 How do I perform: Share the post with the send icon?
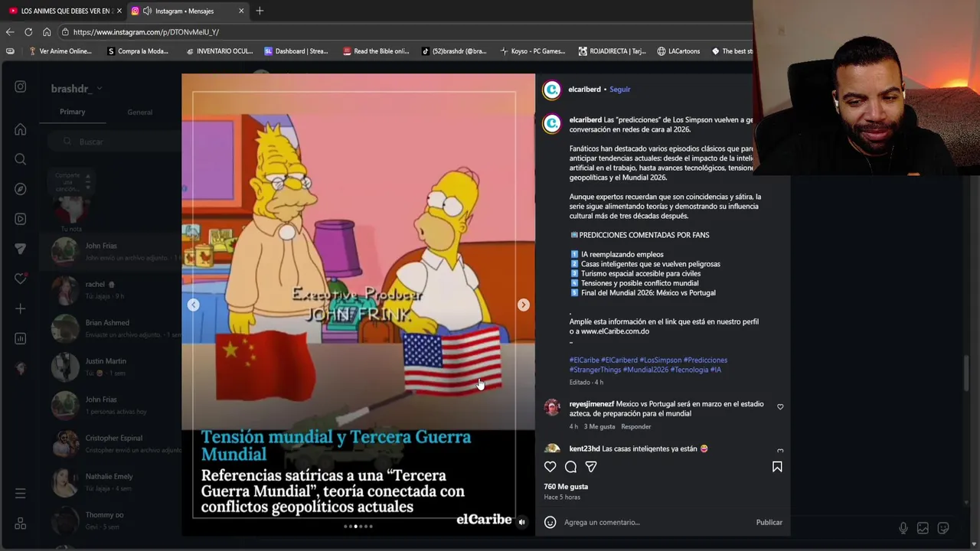tap(591, 467)
